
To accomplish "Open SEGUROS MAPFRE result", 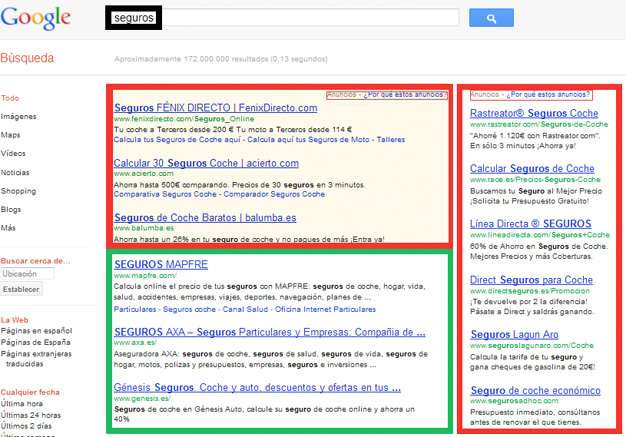I will point(161,265).
